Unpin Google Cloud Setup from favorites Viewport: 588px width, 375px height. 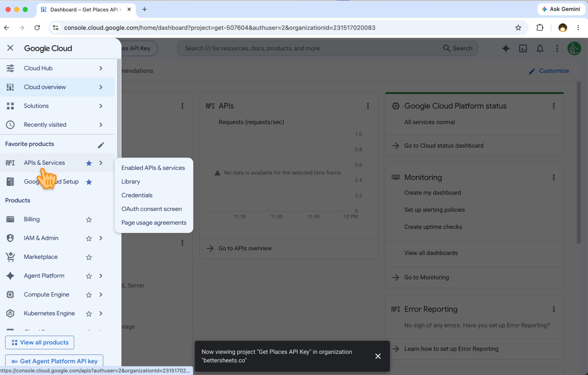point(89,182)
